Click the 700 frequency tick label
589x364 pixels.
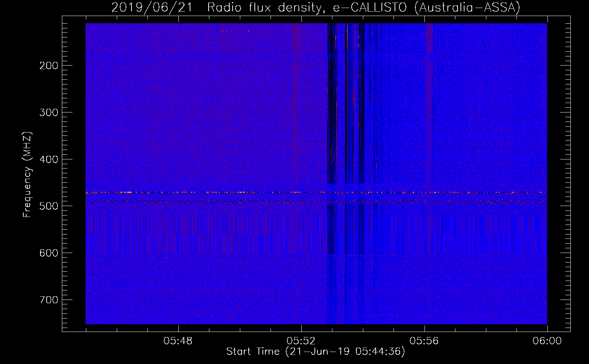(x=49, y=300)
